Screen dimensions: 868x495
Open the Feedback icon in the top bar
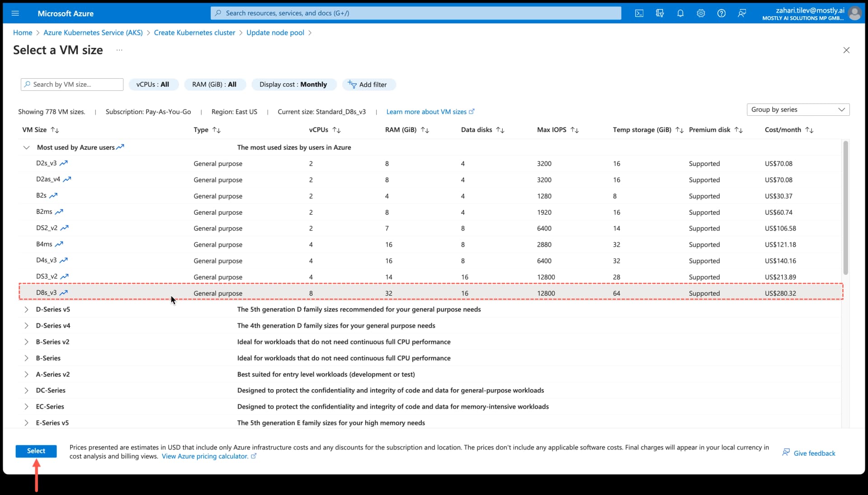click(742, 13)
